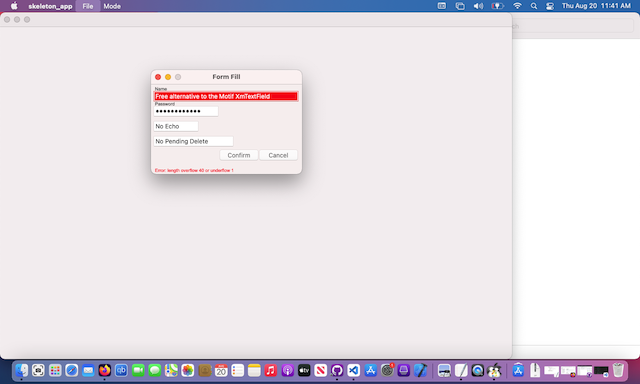This screenshot has width=640, height=384.
Task: Open Screenshot app in the Dock
Action: coord(38,370)
